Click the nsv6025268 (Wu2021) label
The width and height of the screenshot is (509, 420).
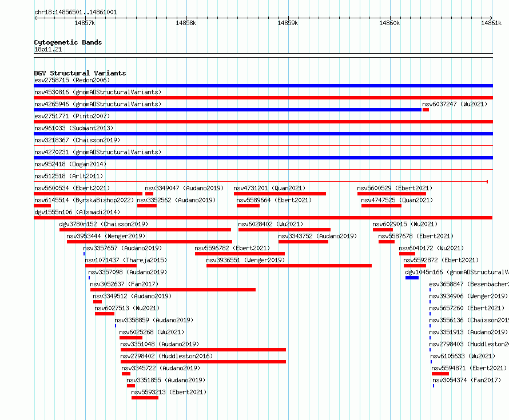coord(152,332)
